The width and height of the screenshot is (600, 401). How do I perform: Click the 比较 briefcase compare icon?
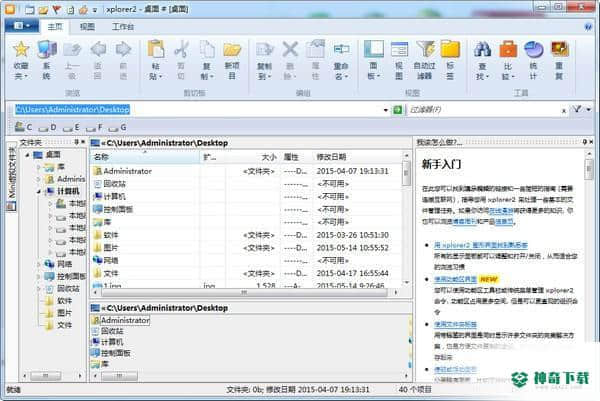[508, 60]
